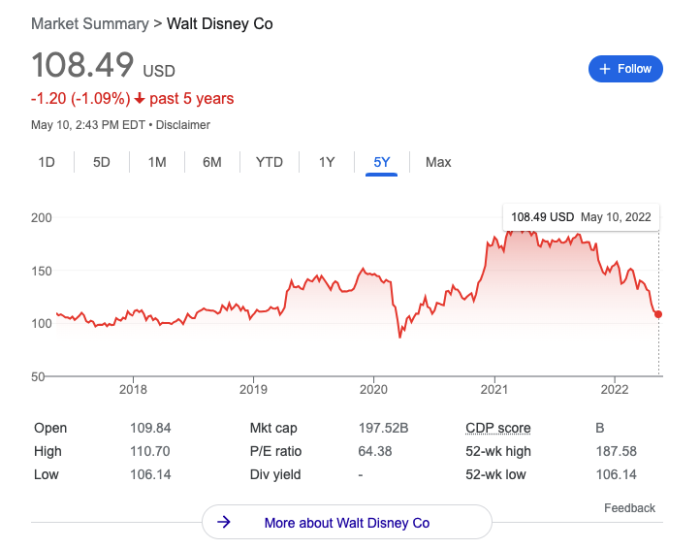Click the red endpoint dot on chart
The width and height of the screenshot is (700, 549).
pyautogui.click(x=658, y=314)
